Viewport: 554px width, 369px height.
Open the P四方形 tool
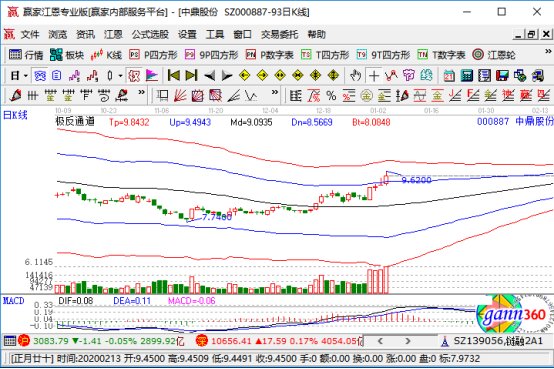[x=153, y=55]
